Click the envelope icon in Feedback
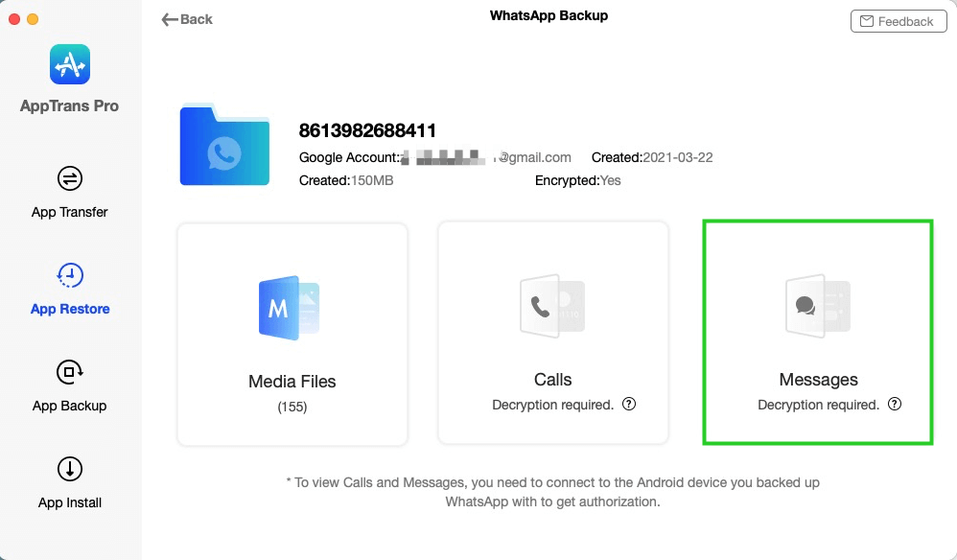The height and width of the screenshot is (560, 957). (867, 21)
